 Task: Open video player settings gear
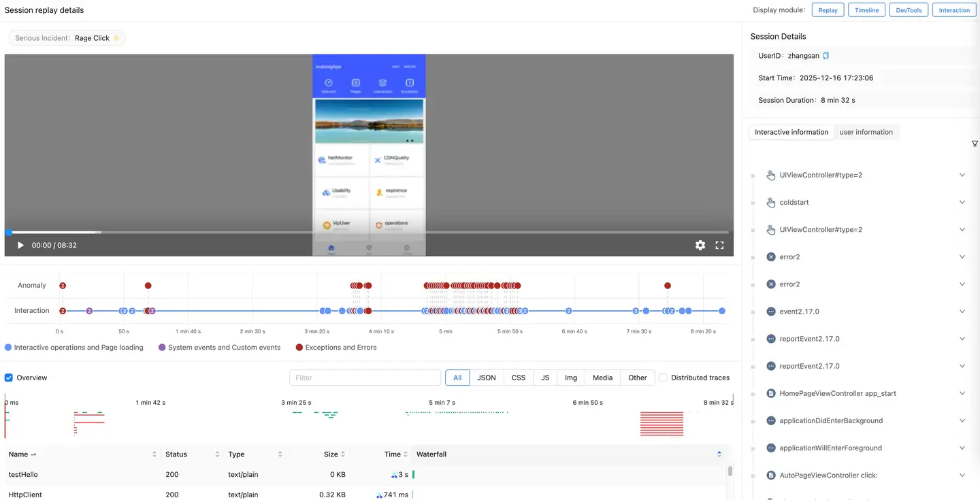(700, 246)
